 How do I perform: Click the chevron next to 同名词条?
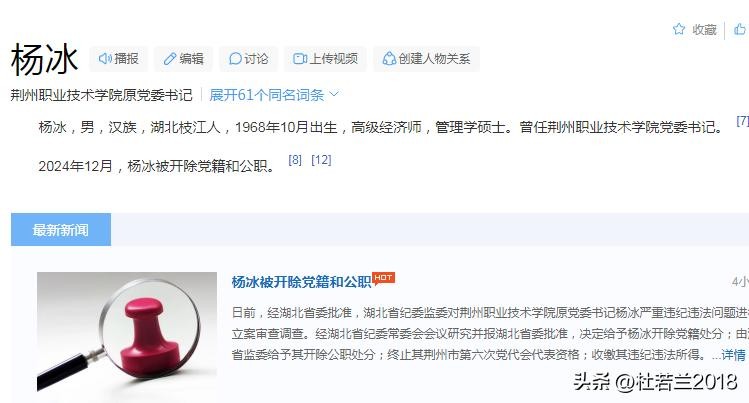(334, 94)
